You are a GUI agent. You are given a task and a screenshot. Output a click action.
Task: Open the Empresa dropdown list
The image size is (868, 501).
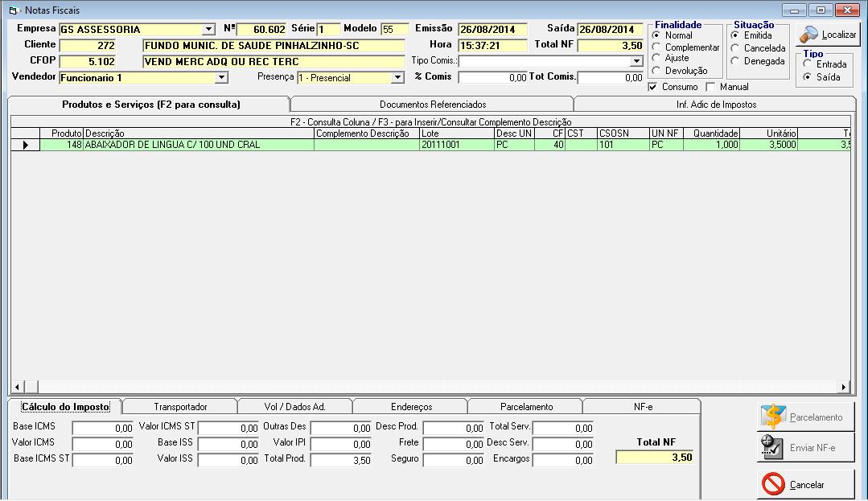click(209, 30)
